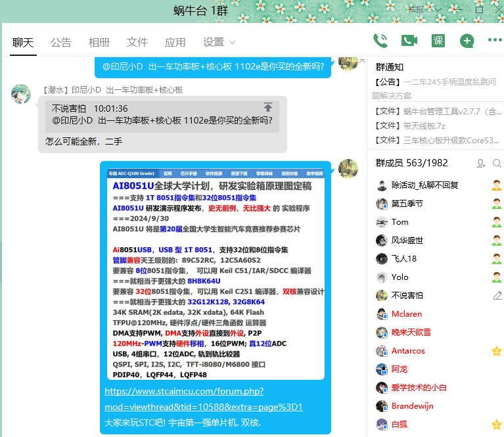Click the add member icon beside 群成员

click(x=481, y=164)
